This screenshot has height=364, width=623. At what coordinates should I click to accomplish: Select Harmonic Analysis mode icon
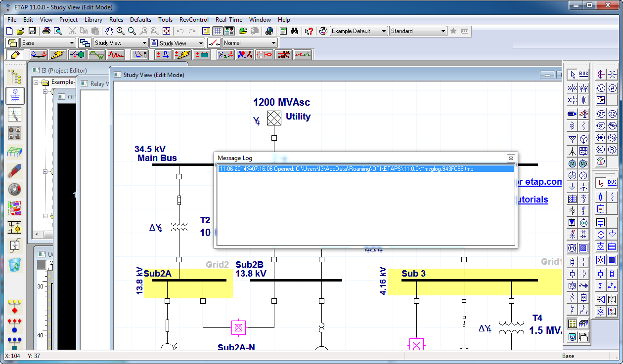[x=96, y=55]
